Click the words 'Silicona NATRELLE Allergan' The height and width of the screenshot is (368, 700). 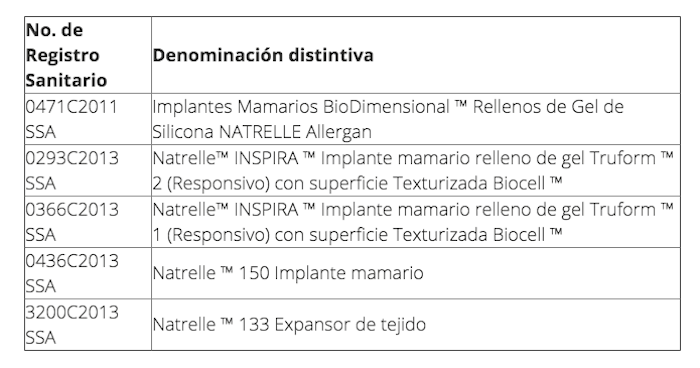[x=262, y=132]
